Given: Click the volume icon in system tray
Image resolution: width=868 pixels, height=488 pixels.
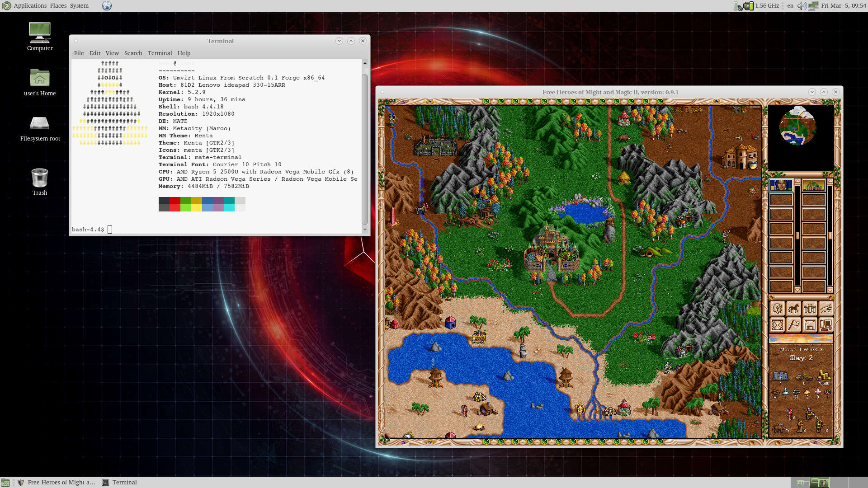Looking at the screenshot, I should pyautogui.click(x=801, y=5).
